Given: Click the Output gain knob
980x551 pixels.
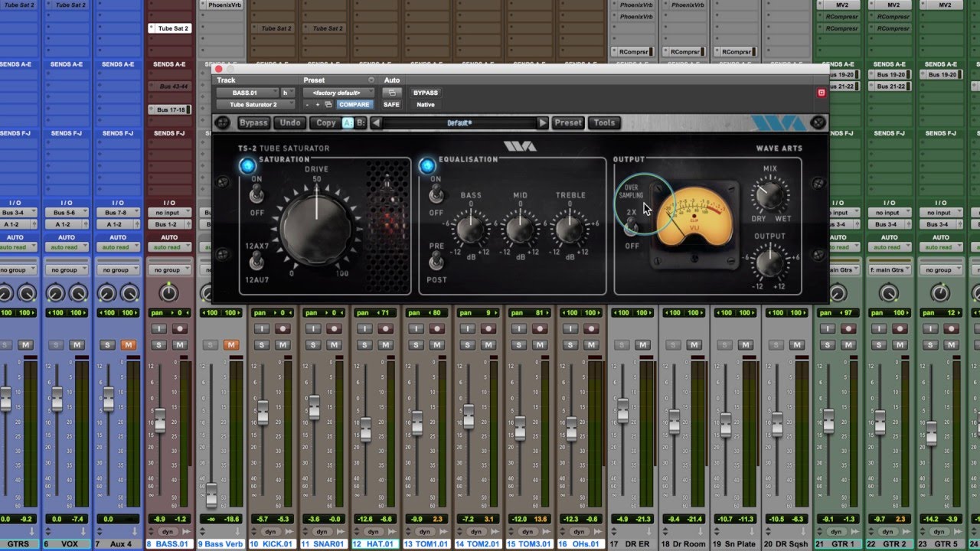Looking at the screenshot, I should pos(769,263).
